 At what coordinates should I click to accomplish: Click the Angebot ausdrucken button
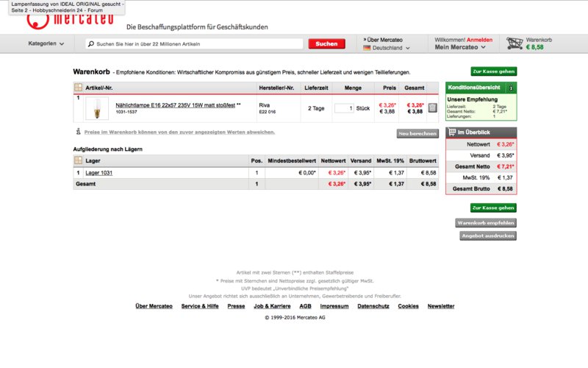pos(488,236)
